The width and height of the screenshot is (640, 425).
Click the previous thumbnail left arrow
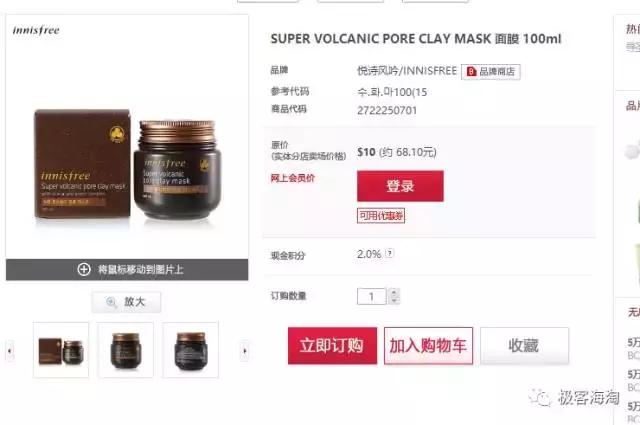pyautogui.click(x=9, y=351)
